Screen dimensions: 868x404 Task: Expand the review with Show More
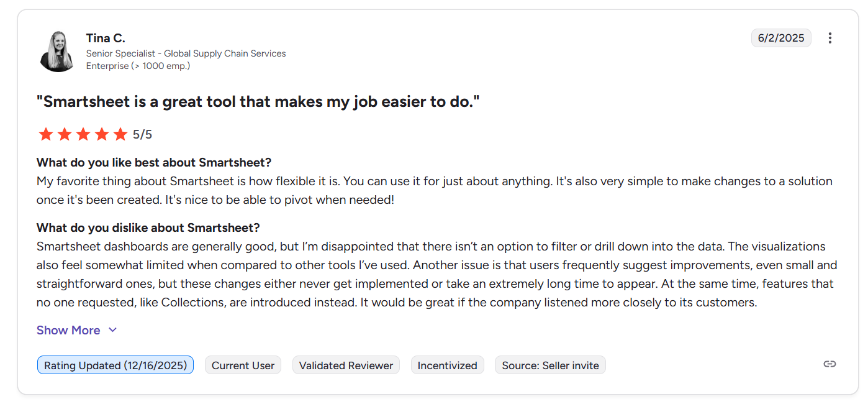[68, 330]
